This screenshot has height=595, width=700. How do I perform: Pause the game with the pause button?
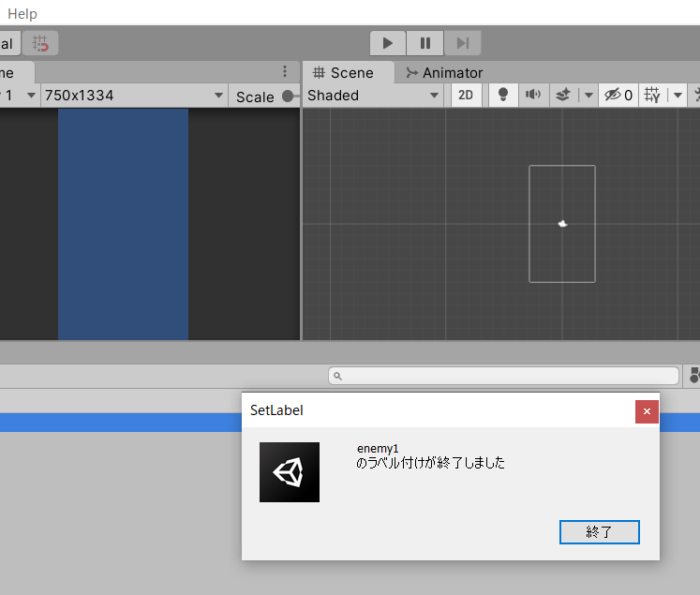[425, 43]
